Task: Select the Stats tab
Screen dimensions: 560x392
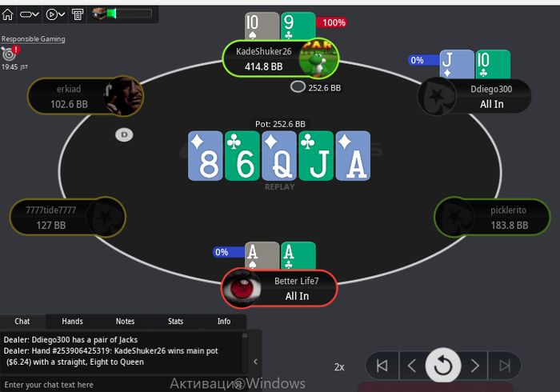Action: (x=175, y=322)
